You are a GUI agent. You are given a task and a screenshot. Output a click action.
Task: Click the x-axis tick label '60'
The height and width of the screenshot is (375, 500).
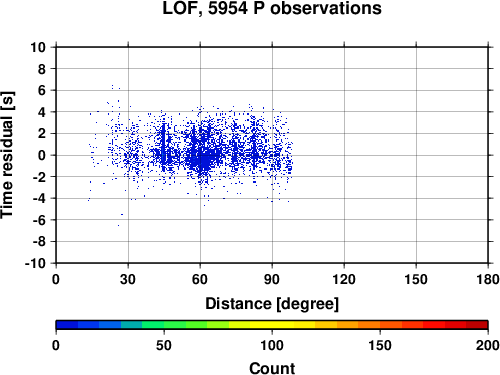tap(200, 279)
